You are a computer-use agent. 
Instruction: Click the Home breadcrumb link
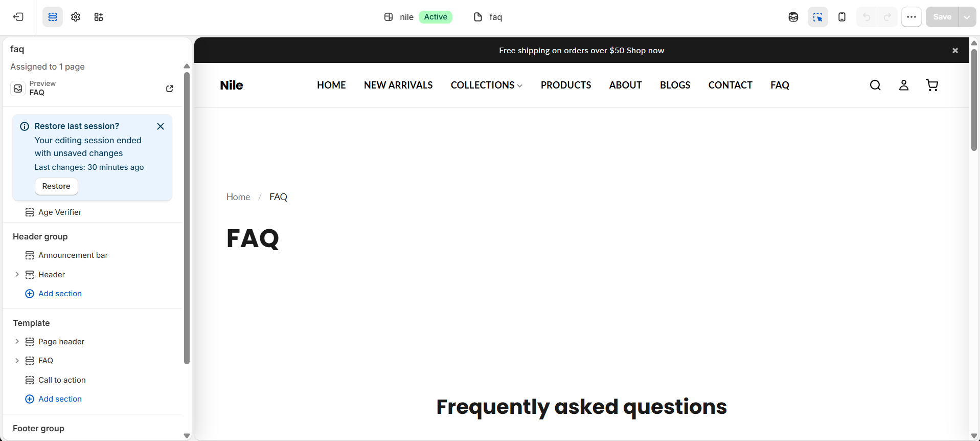click(x=238, y=197)
